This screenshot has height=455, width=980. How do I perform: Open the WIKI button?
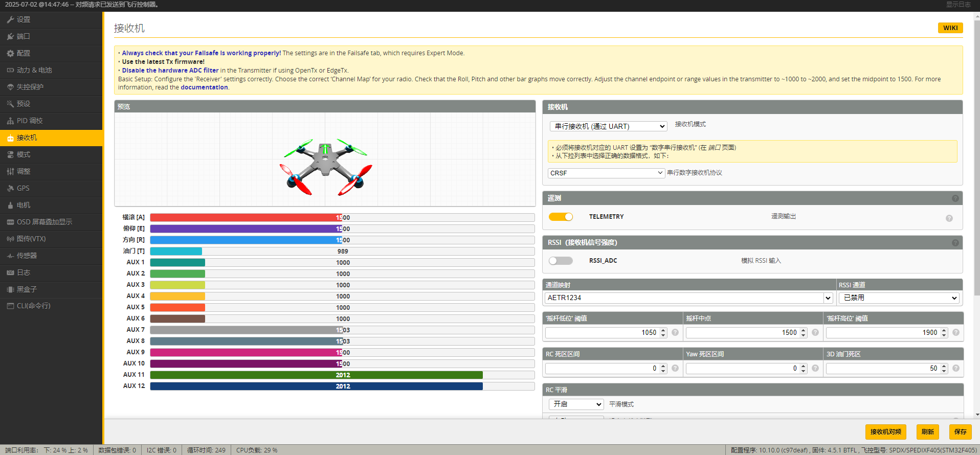tap(950, 28)
